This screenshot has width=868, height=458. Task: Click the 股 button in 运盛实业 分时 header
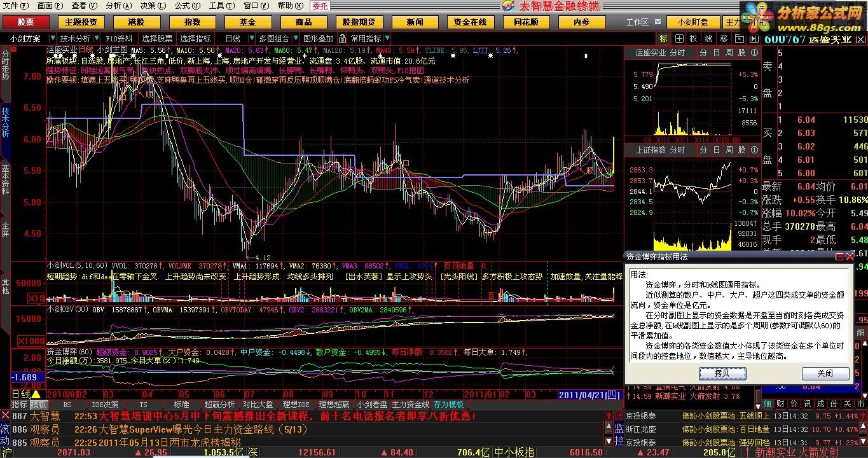(x=741, y=53)
